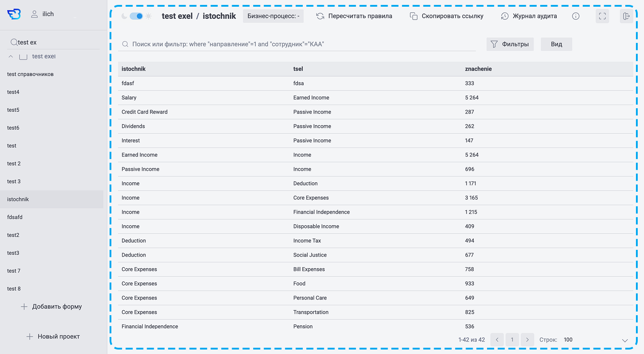Open the test 7 form in sidebar
This screenshot has height=354, width=644.
tap(14, 271)
